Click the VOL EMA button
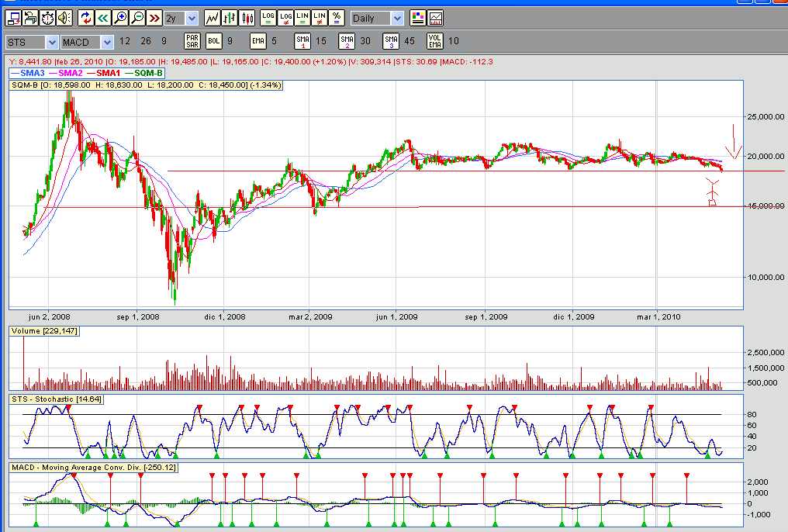This screenshot has height=532, width=788. (435, 41)
